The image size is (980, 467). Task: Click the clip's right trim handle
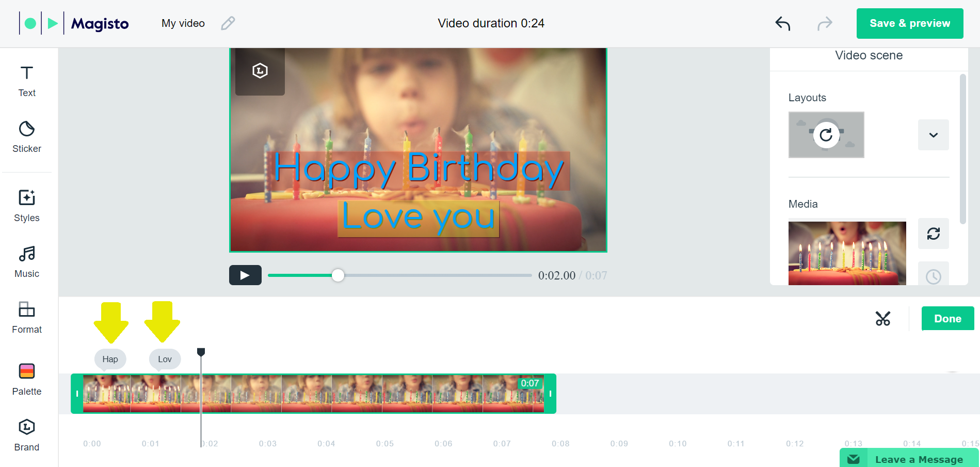pos(550,394)
